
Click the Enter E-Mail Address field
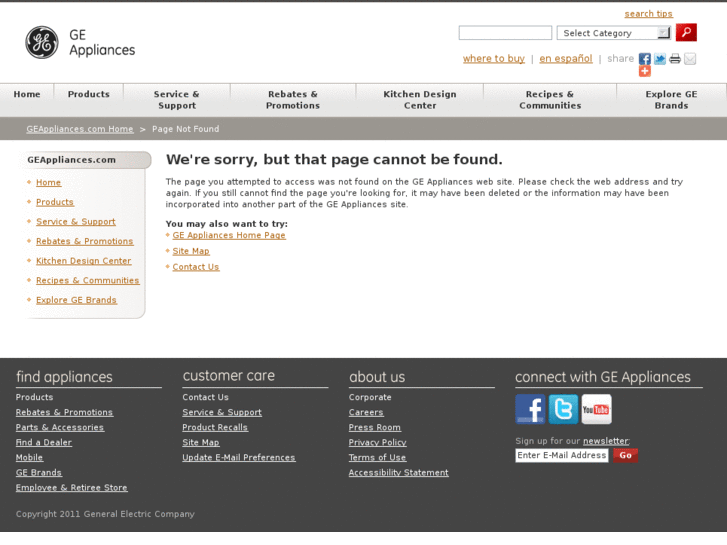pos(561,455)
